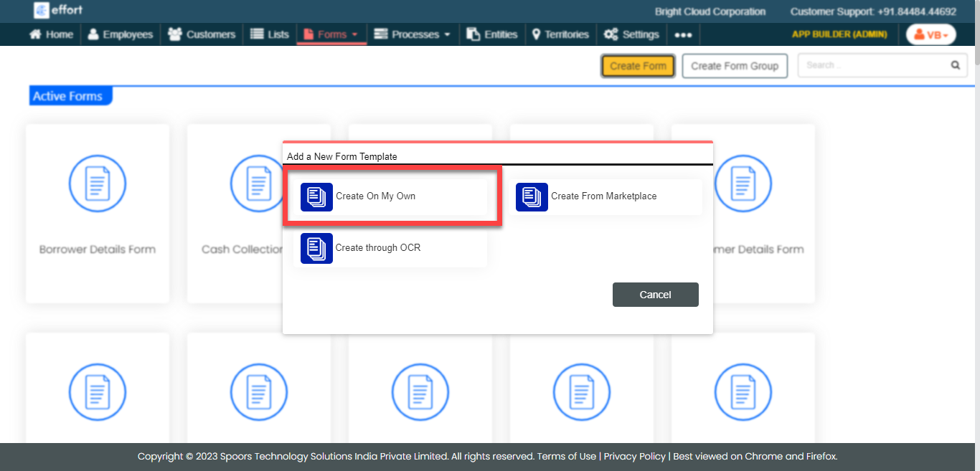Navigate to Settings in the navbar

[x=631, y=34]
